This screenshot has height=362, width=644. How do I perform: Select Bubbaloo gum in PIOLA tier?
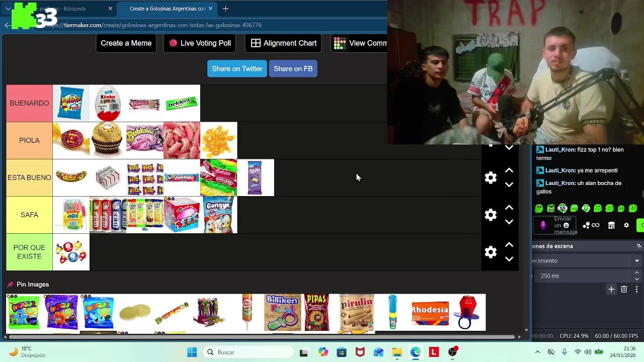(145, 140)
